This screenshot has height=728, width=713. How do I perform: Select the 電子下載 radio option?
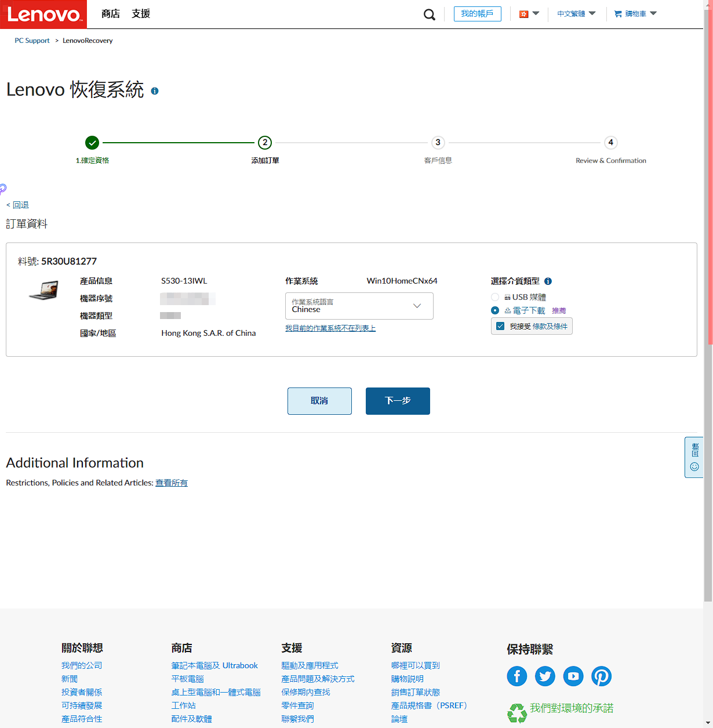[495, 310]
